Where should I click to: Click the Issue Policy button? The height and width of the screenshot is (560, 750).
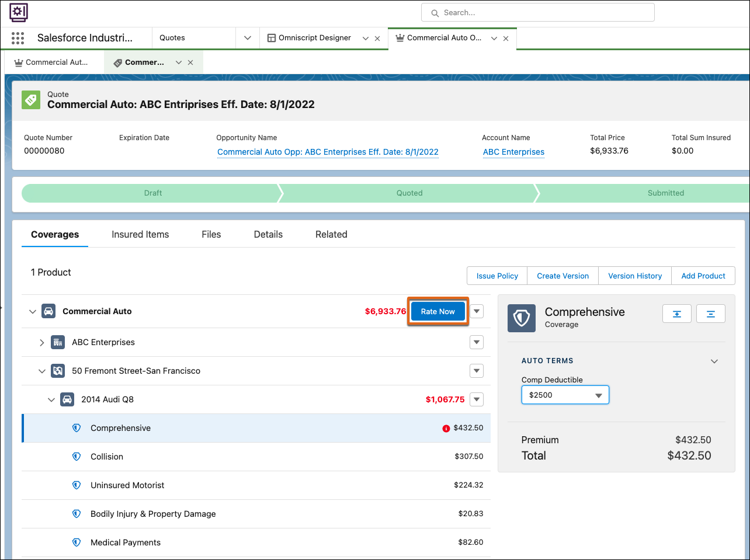497,276
